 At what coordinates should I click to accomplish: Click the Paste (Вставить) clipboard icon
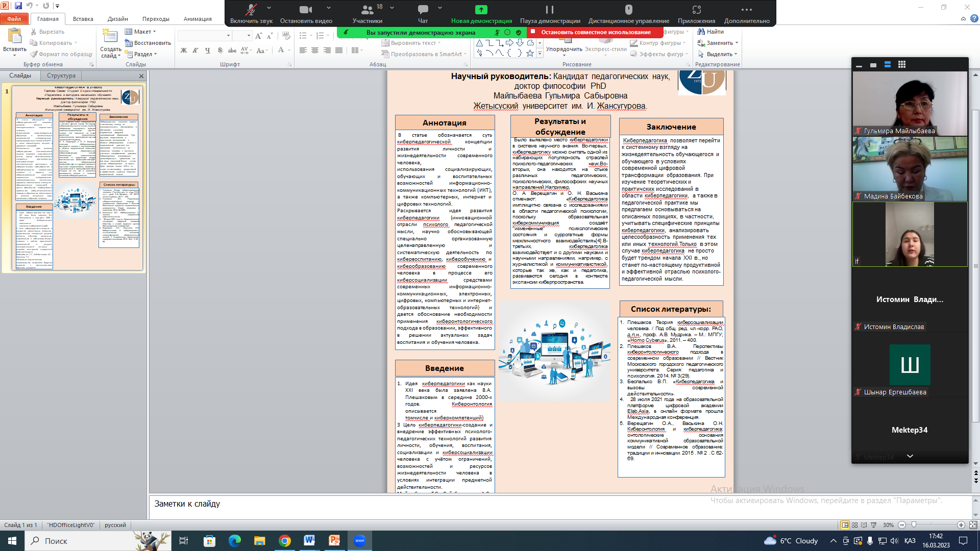tap(14, 37)
